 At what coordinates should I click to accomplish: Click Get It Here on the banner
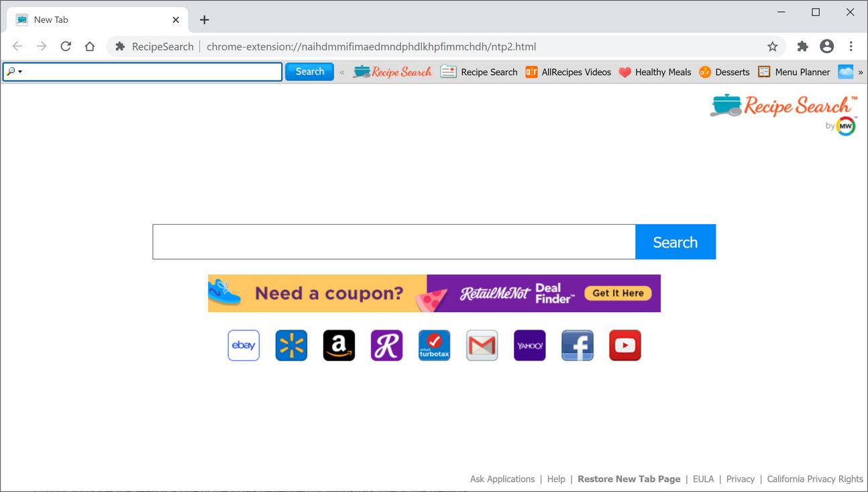(618, 293)
